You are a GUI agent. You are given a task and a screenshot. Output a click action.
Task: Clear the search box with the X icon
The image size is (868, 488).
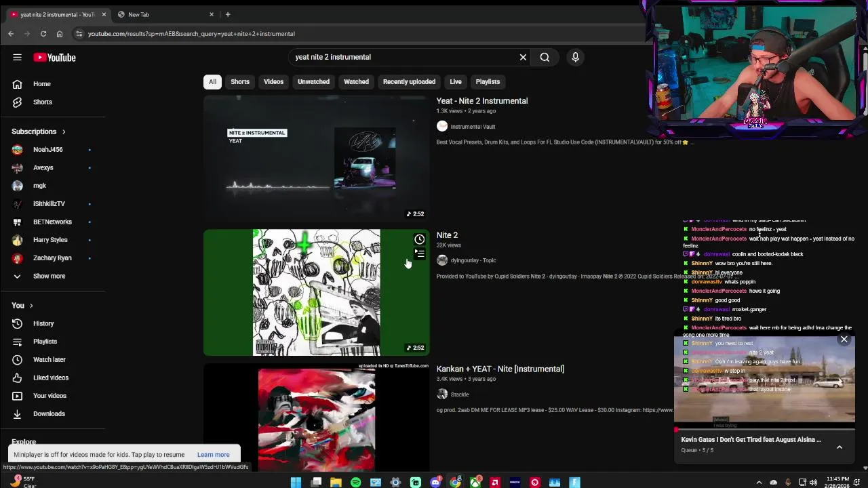tap(523, 58)
